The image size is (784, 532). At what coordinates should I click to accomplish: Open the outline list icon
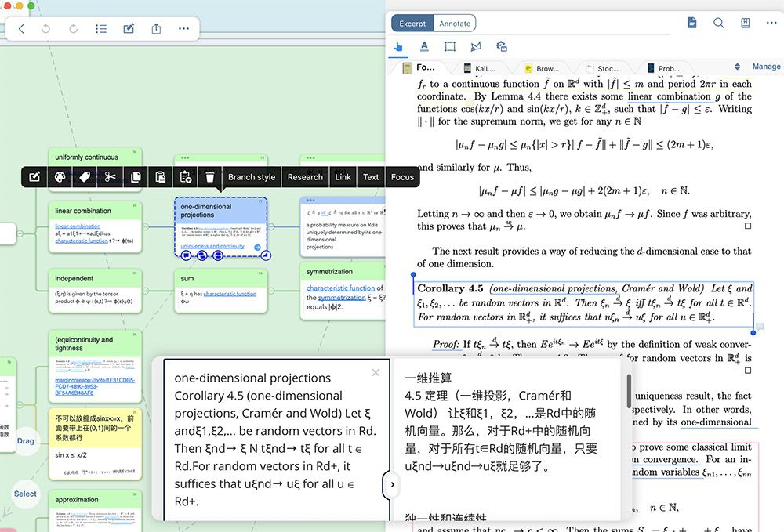[x=101, y=28]
